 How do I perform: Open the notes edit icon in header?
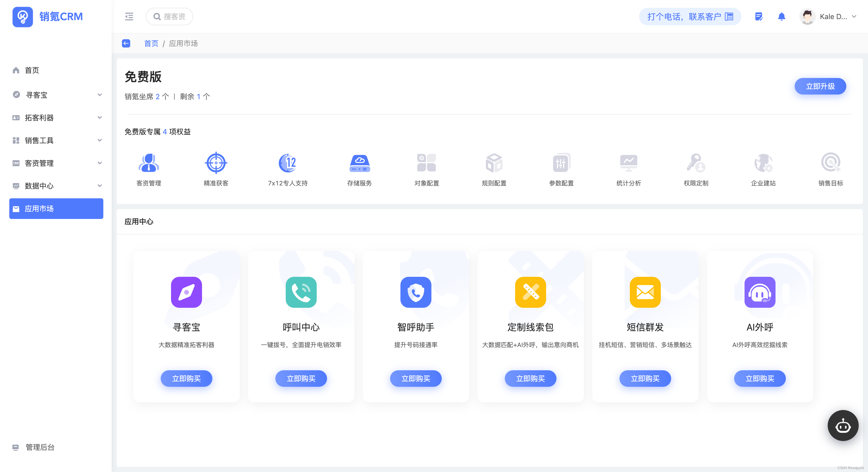(758, 17)
